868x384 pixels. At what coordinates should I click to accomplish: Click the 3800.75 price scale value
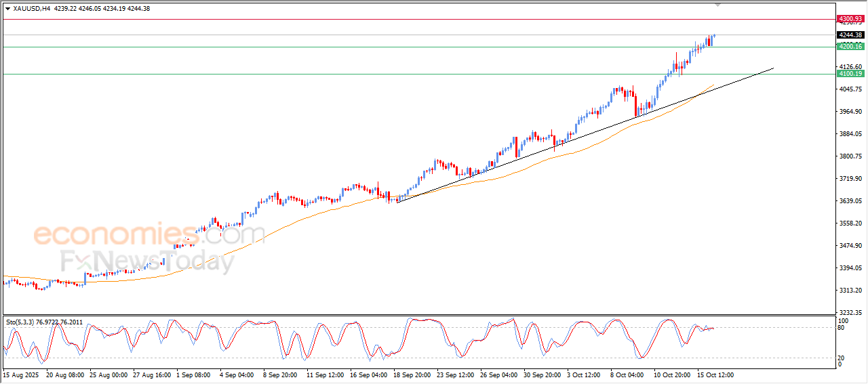pyautogui.click(x=848, y=156)
